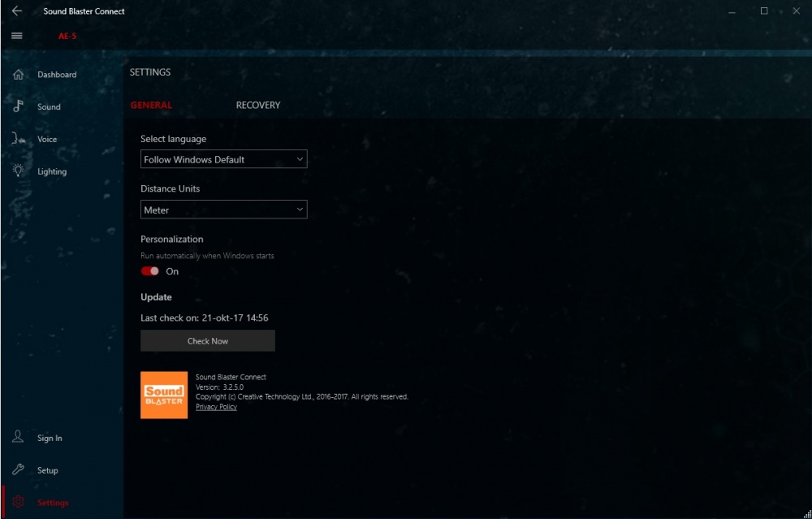Click the Settings gear icon
The height and width of the screenshot is (519, 812).
[x=18, y=502]
